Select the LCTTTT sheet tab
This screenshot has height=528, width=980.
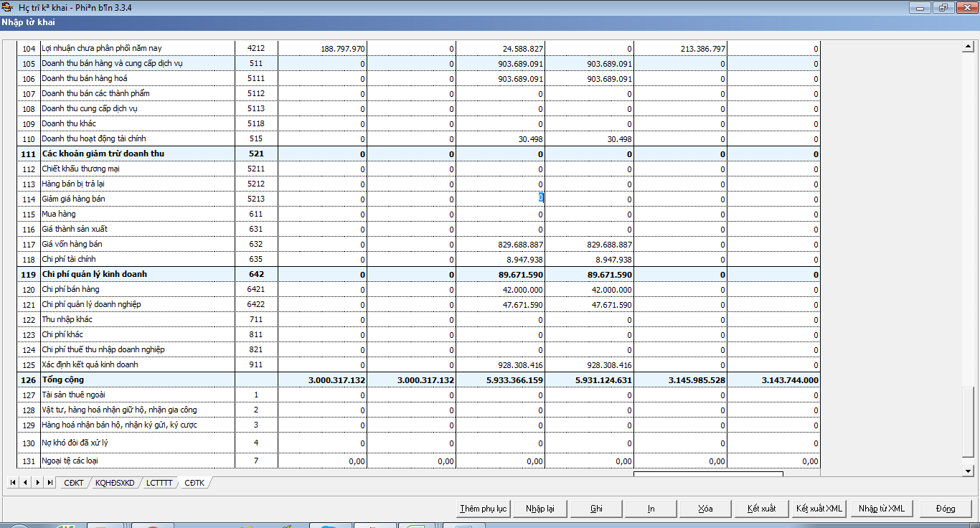[159, 483]
